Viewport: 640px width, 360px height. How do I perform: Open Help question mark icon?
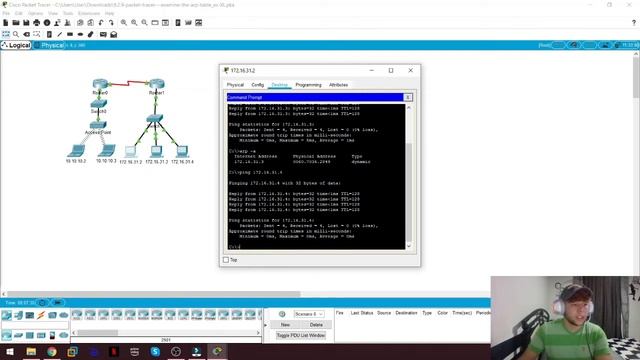pyautogui.click(x=634, y=23)
